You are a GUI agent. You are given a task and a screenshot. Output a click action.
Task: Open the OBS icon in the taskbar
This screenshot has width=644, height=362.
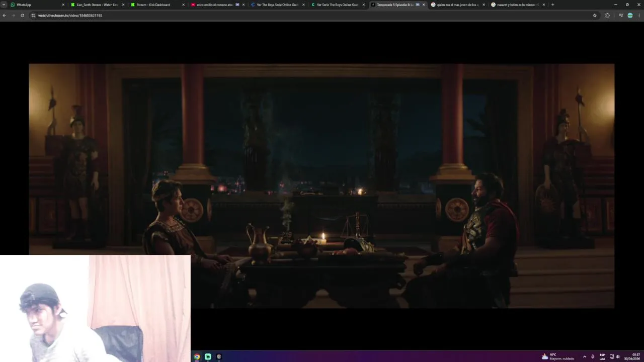coord(219,356)
